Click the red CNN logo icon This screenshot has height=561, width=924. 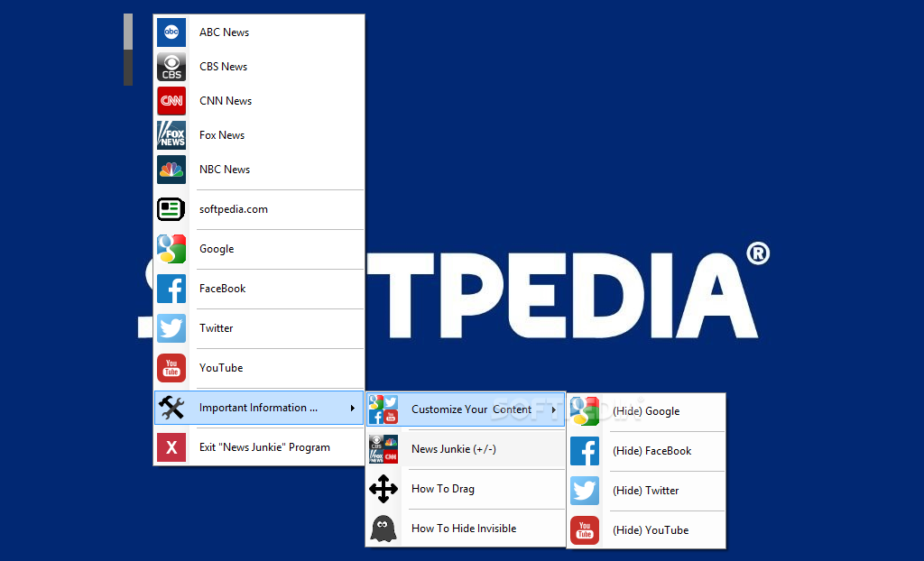point(171,101)
